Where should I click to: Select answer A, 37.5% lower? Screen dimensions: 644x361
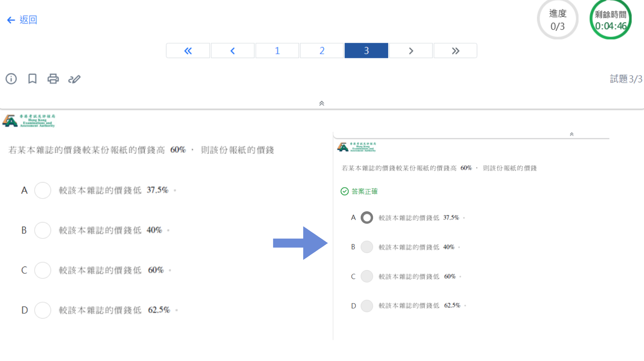43,190
